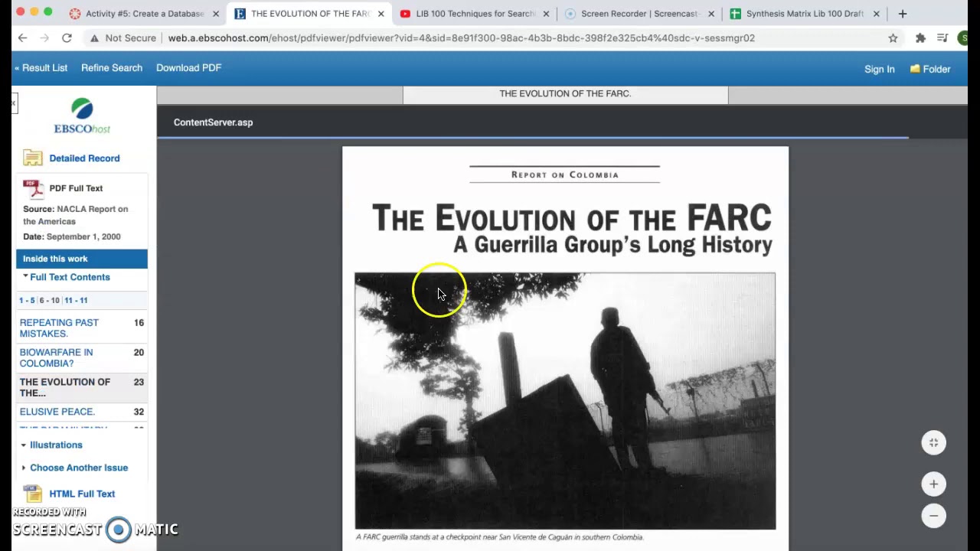
Task: Click the Detailed Record icon
Action: pos(33,158)
